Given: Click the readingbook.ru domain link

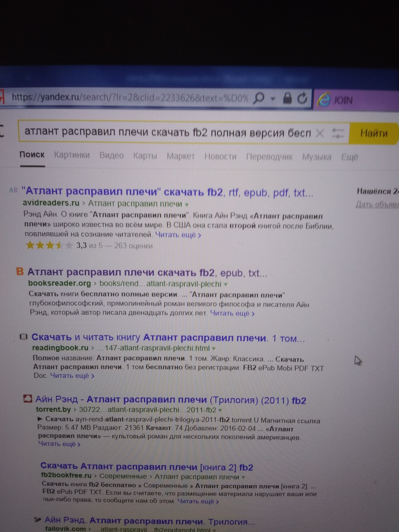Looking at the screenshot, I should 60,348.
